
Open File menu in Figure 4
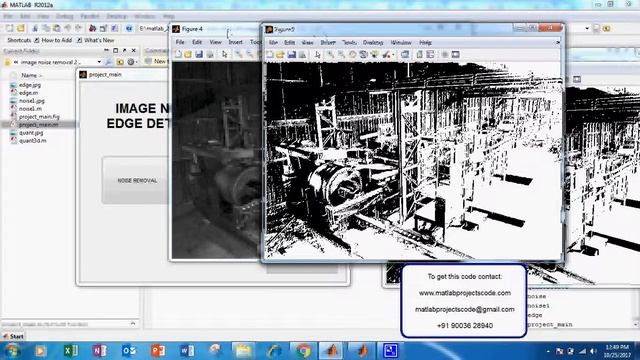(180, 42)
